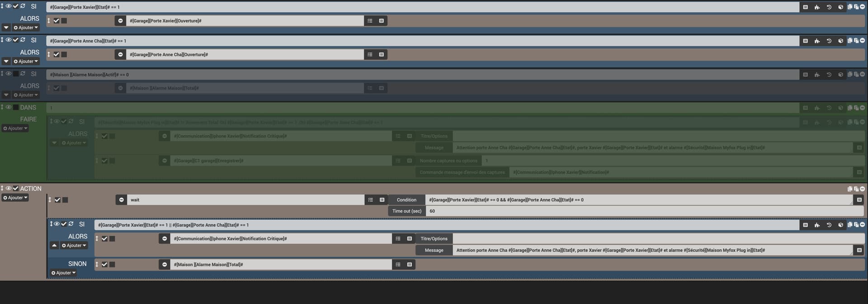Edit the Time out value 60

pos(645,211)
